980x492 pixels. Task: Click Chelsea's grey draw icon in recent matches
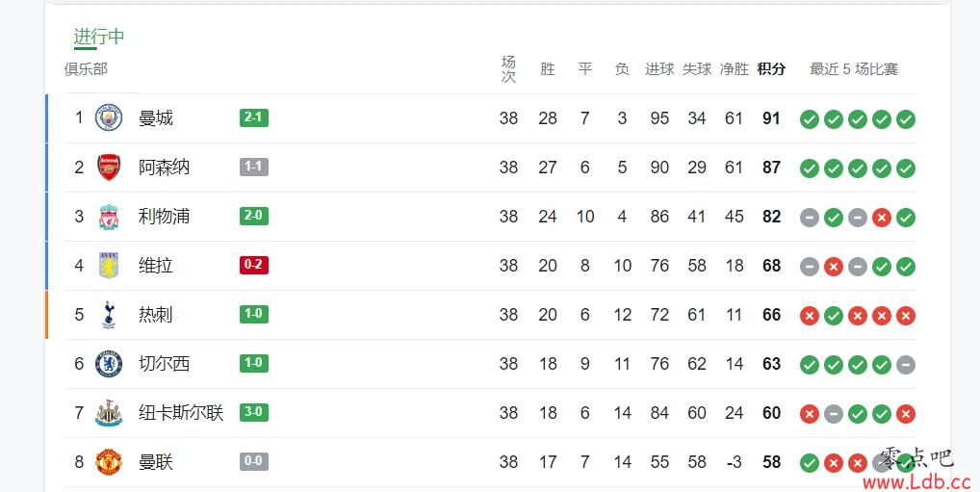906,365
